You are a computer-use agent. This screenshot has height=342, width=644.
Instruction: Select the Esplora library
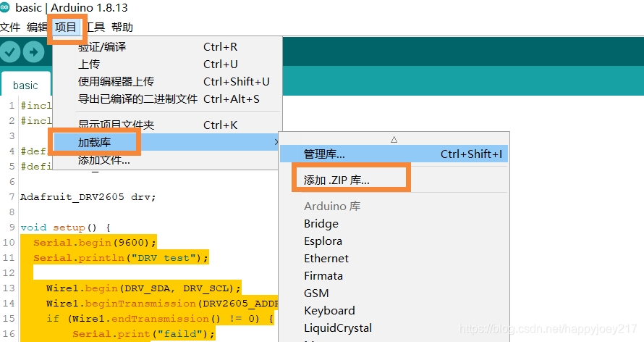click(x=394, y=241)
